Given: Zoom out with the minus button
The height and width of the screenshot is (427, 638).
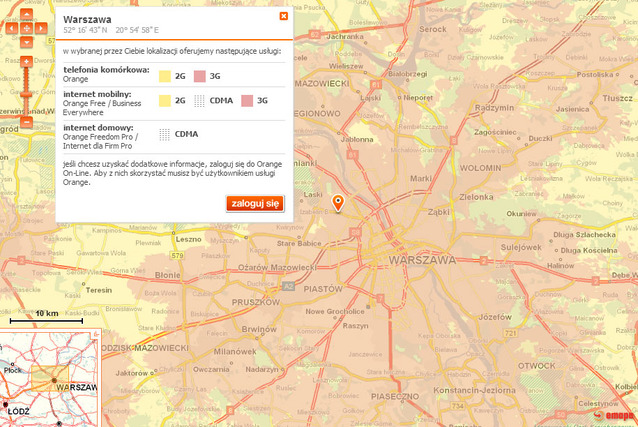Looking at the screenshot, I should pyautogui.click(x=26, y=122).
